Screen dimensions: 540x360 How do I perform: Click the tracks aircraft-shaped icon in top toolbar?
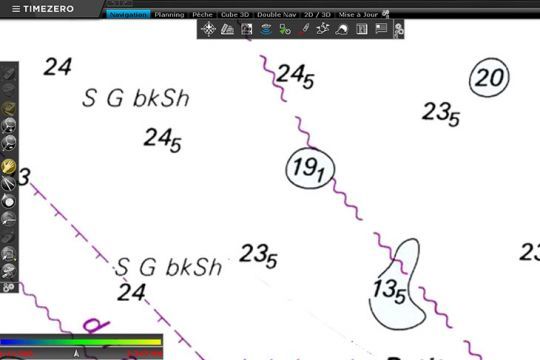323,29
